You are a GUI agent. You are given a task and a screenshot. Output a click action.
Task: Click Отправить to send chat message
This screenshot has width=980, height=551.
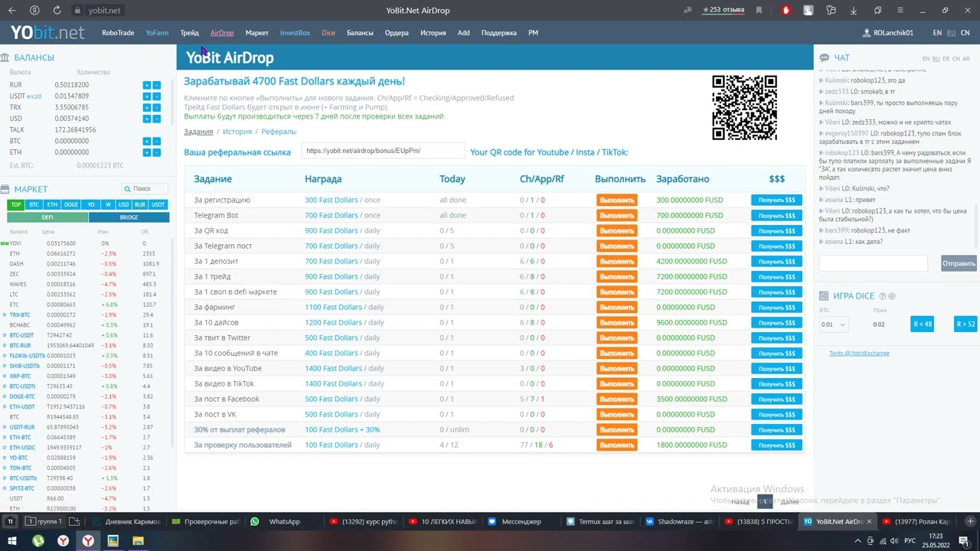pyautogui.click(x=959, y=263)
